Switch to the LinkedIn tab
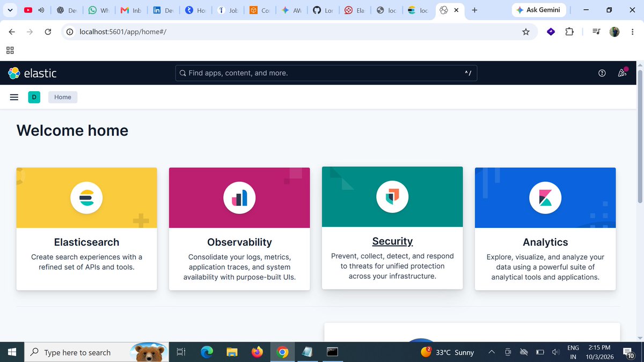The height and width of the screenshot is (362, 644). [x=163, y=10]
